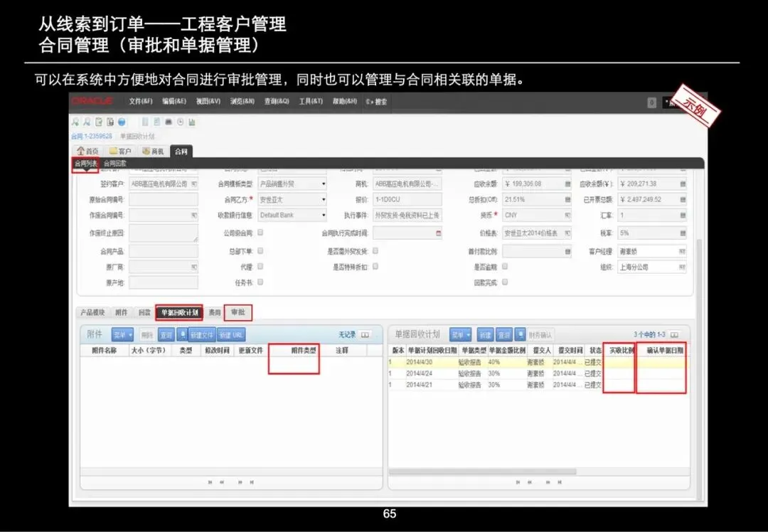
Task: Select the row dated 2014/4/21
Action: pos(539,385)
